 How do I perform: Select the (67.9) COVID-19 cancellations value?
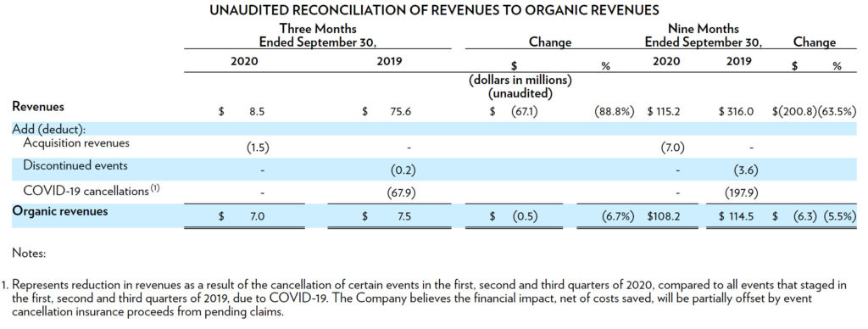(401, 193)
